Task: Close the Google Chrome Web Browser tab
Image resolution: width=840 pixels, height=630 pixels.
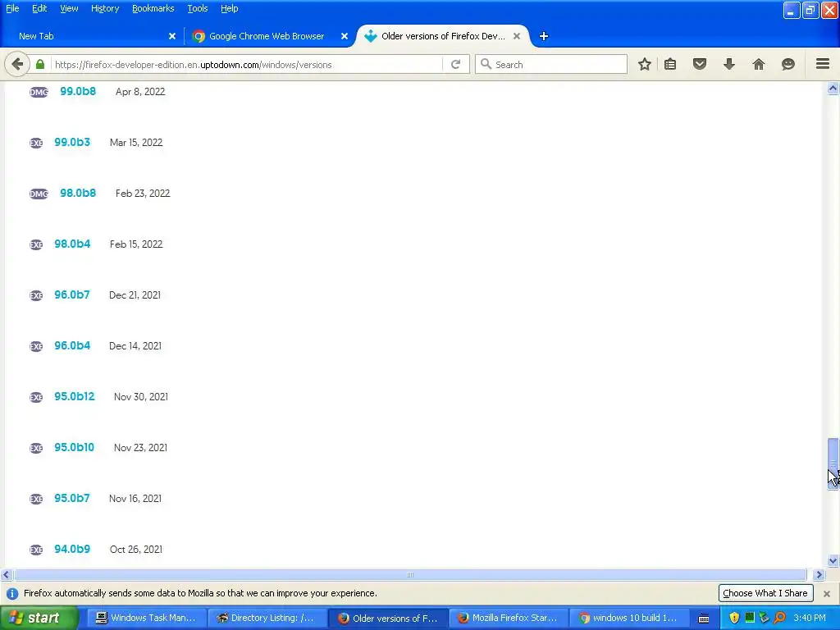Action: 345,36
